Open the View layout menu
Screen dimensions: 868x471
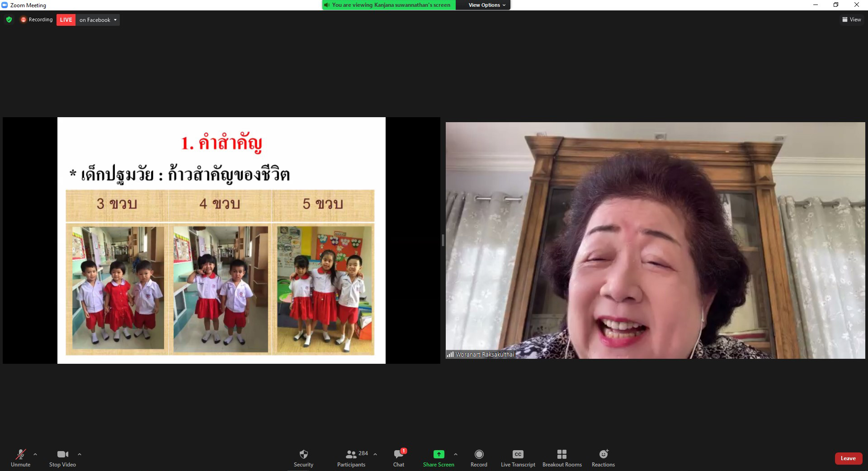[852, 19]
